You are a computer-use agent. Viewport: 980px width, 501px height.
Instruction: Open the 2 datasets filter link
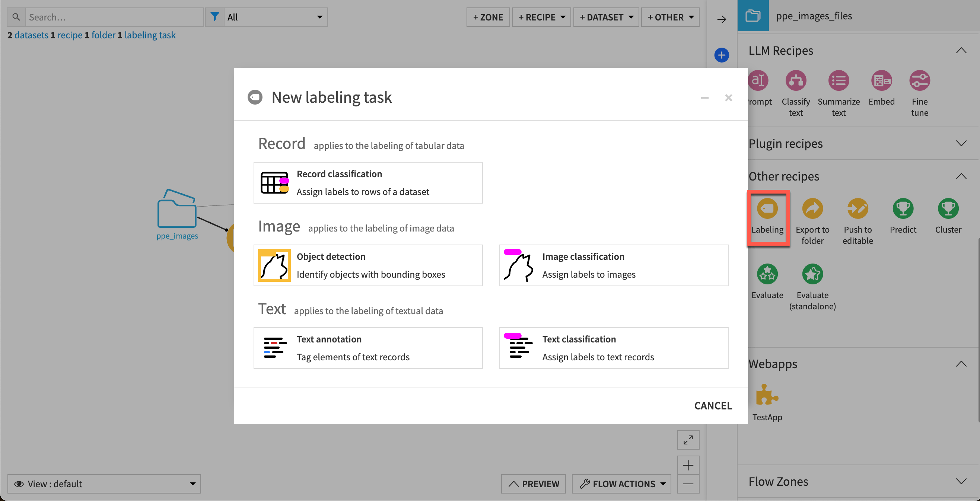click(x=29, y=35)
